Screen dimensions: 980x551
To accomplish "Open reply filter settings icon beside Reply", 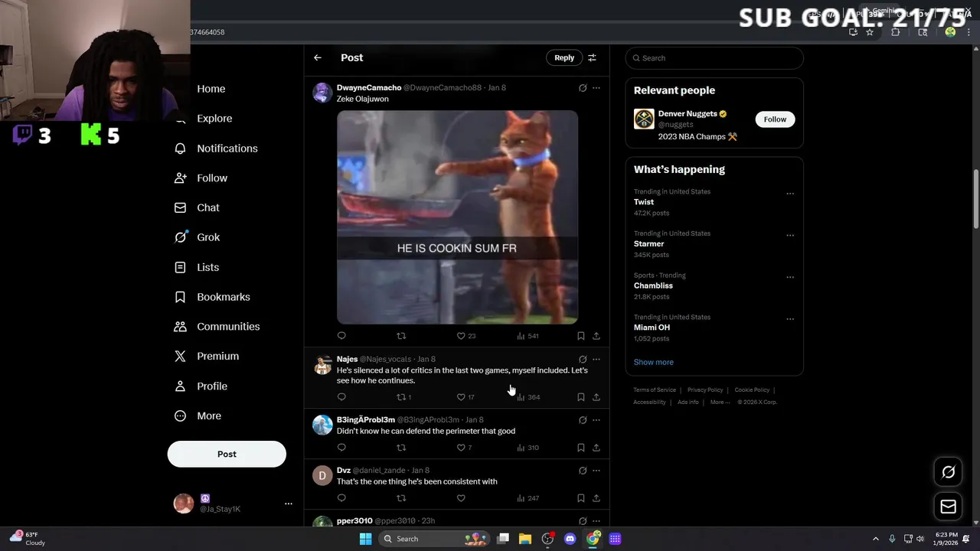I will [592, 57].
